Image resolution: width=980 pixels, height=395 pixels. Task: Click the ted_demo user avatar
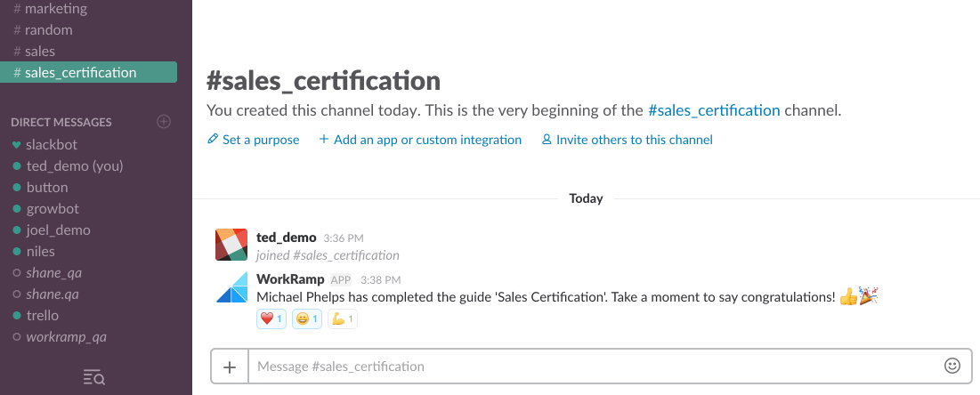pyautogui.click(x=231, y=245)
